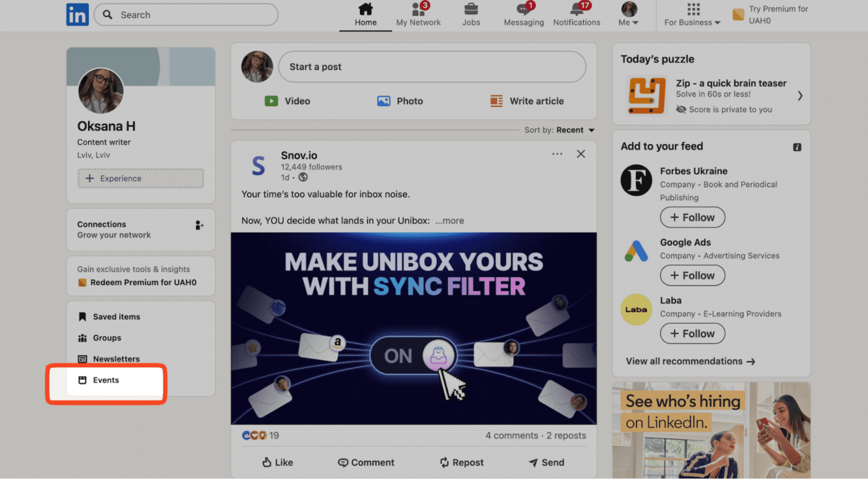Open Google Ads logo
This screenshot has width=868, height=479.
(x=636, y=251)
